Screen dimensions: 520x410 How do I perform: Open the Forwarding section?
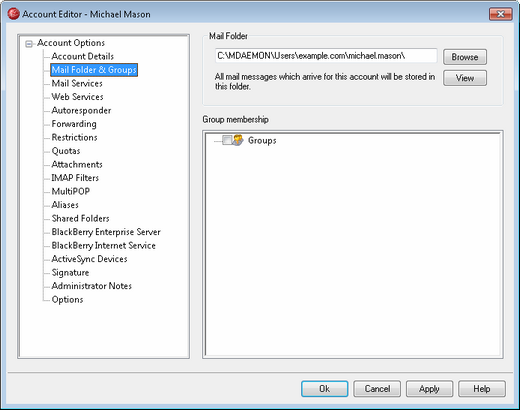tap(74, 124)
